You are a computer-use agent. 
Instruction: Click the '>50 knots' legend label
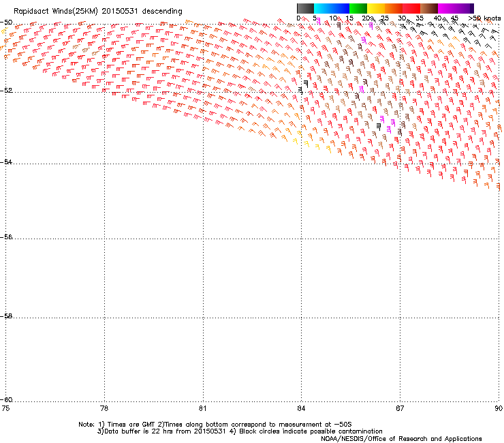tap(484, 18)
